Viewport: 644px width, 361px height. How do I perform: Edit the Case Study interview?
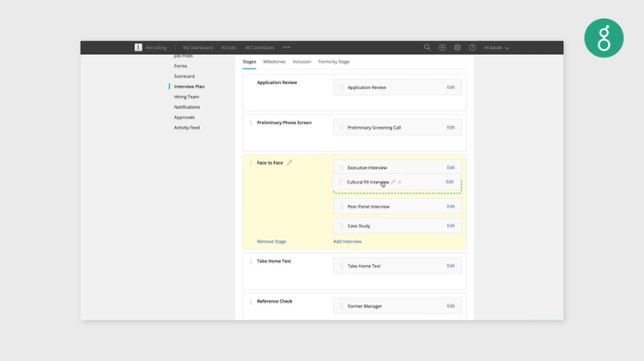tap(451, 226)
